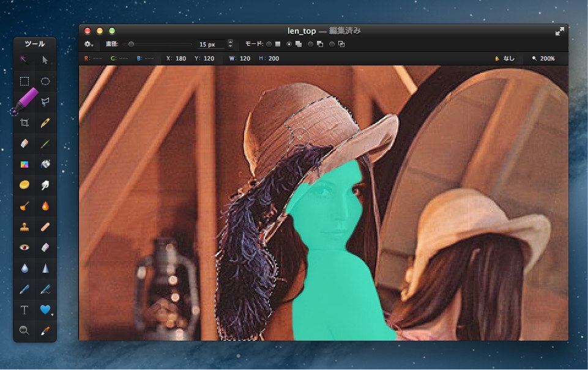
Task: Click the Y: 120 coordinate readout
Action: 204,59
